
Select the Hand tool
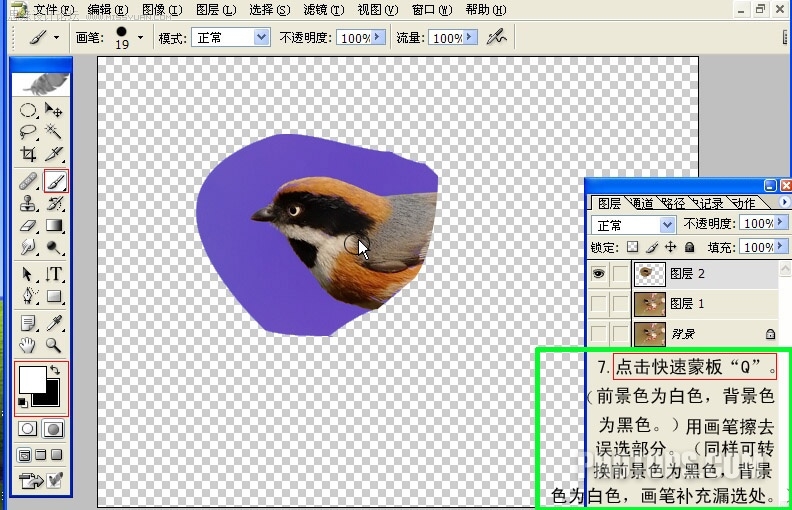pos(28,345)
